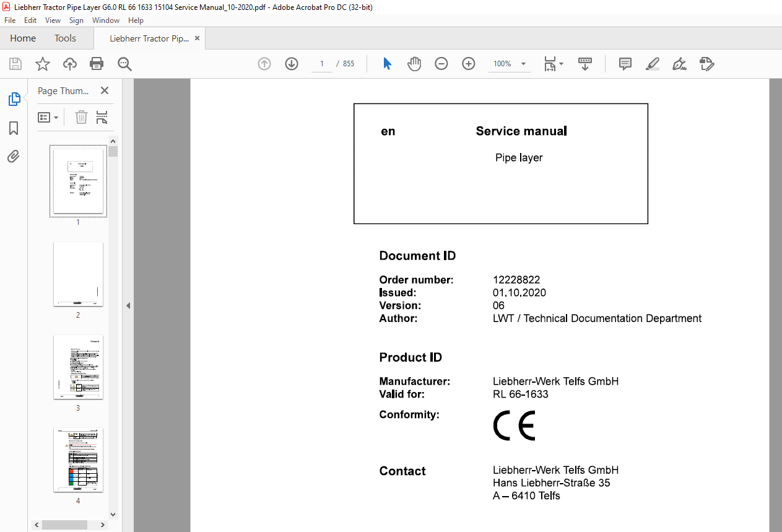Open thumbnail options dropdown menu
The width and height of the screenshot is (782, 532).
(48, 117)
